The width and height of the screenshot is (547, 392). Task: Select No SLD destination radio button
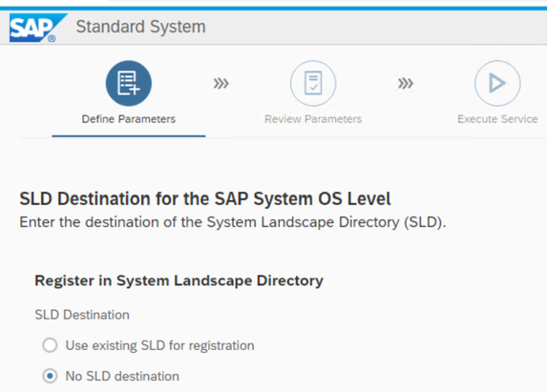coord(50,377)
